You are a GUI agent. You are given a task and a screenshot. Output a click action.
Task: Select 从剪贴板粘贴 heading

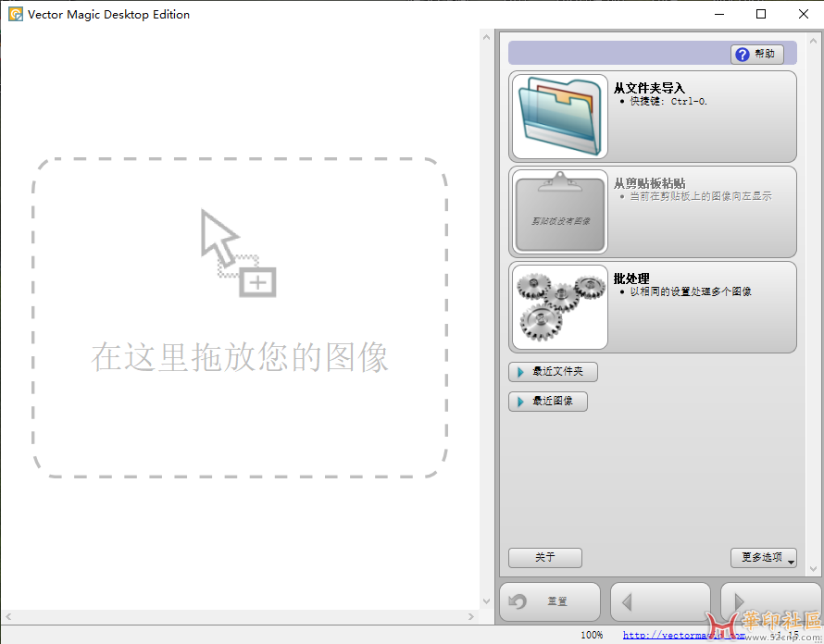point(650,183)
